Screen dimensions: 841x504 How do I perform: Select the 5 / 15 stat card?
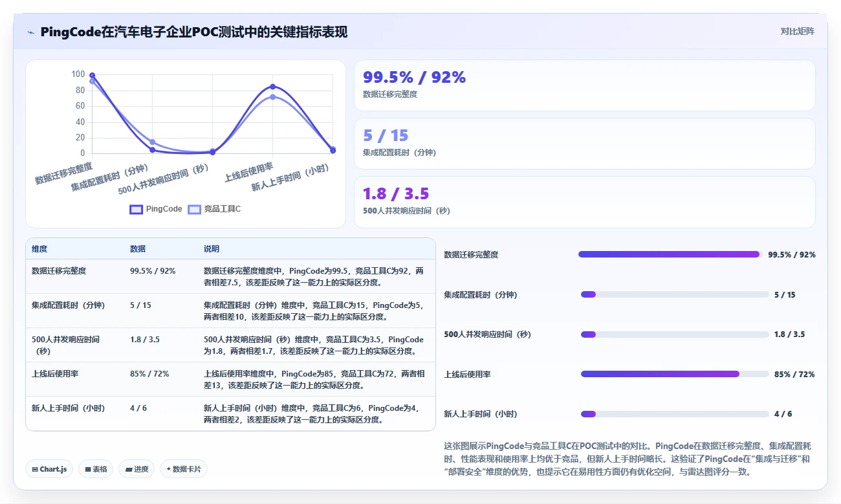(x=584, y=144)
